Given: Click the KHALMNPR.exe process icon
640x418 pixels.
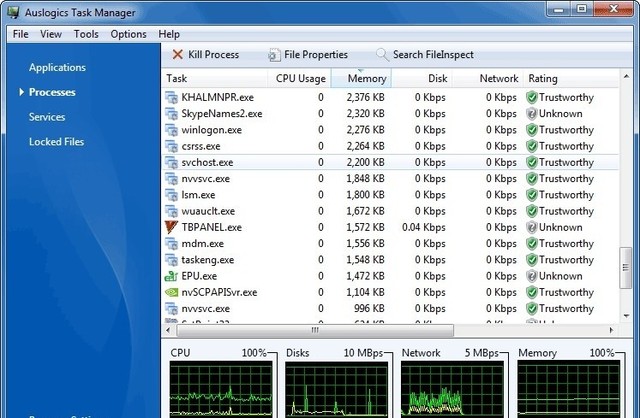Looking at the screenshot, I should (x=171, y=97).
